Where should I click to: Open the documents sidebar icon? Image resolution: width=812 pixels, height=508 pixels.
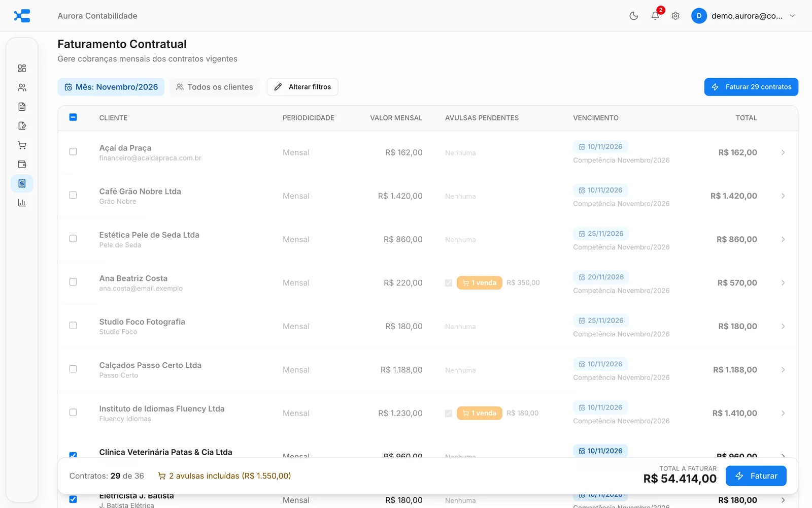(x=22, y=107)
